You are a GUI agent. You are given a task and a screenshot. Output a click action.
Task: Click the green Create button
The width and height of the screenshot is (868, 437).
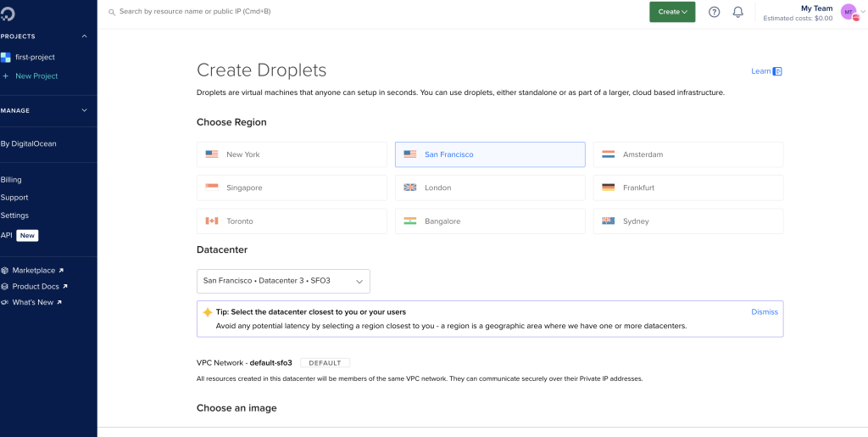(672, 12)
